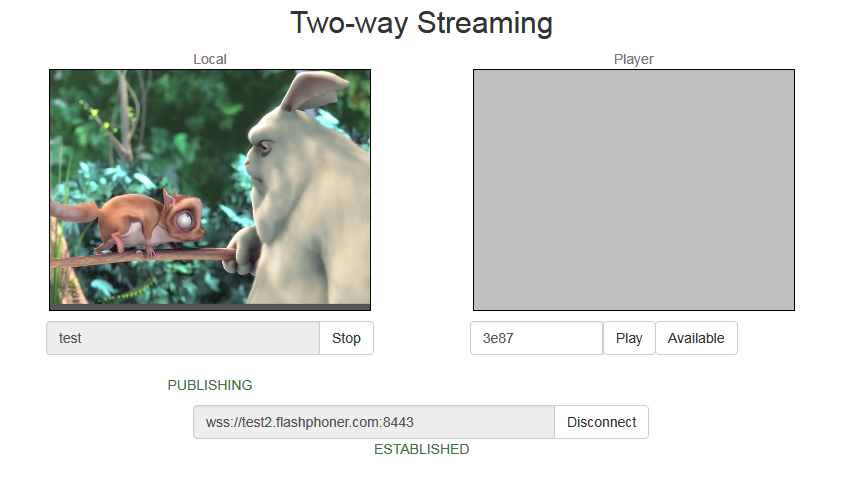The width and height of the screenshot is (843, 479).
Task: Click the white rabbit in Local video
Action: [306, 194]
